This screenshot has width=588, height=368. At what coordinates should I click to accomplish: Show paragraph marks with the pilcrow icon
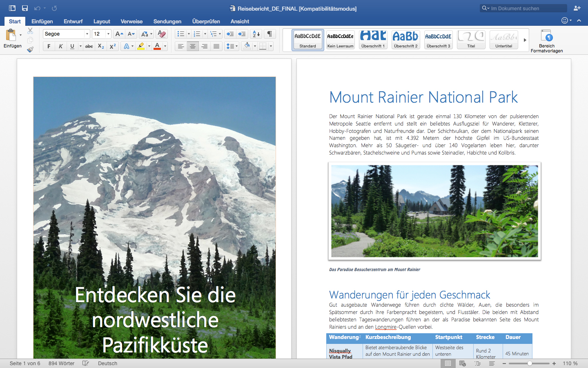(269, 34)
